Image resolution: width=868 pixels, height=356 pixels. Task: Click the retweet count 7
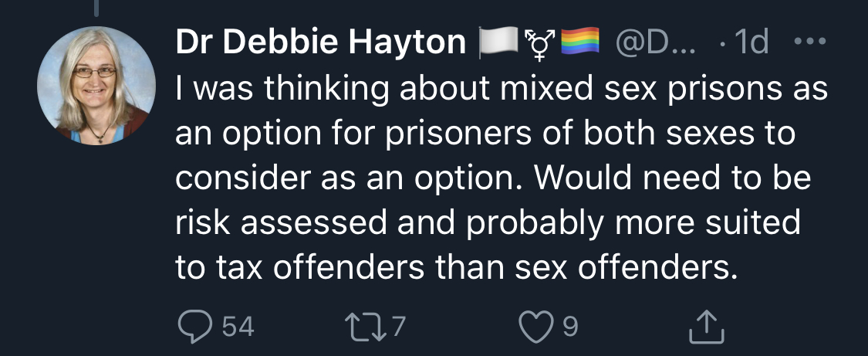pyautogui.click(x=397, y=328)
